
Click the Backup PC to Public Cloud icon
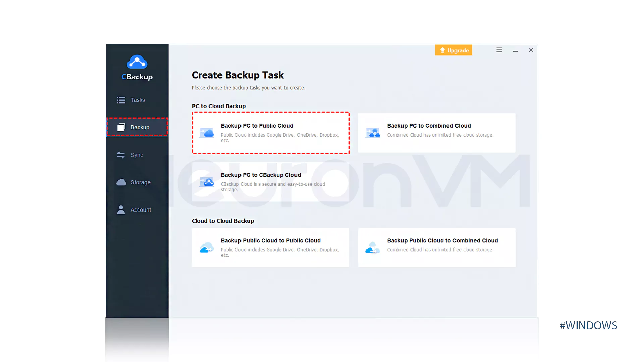pos(207,133)
